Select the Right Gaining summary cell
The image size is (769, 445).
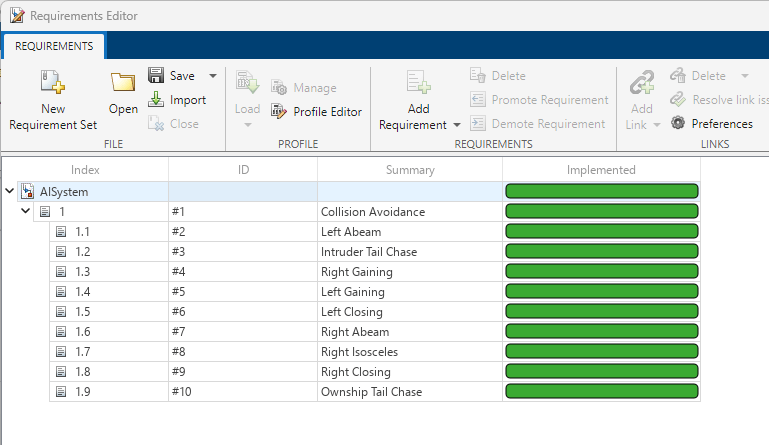click(410, 272)
